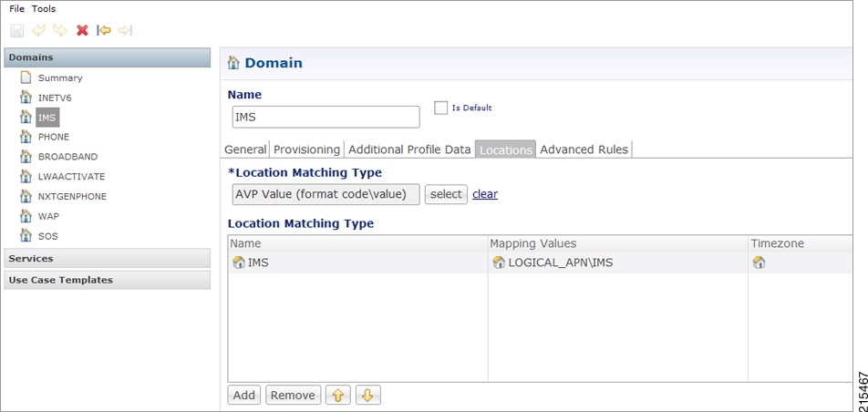Click the move up arrow button
The height and width of the screenshot is (412, 868).
pyautogui.click(x=337, y=396)
